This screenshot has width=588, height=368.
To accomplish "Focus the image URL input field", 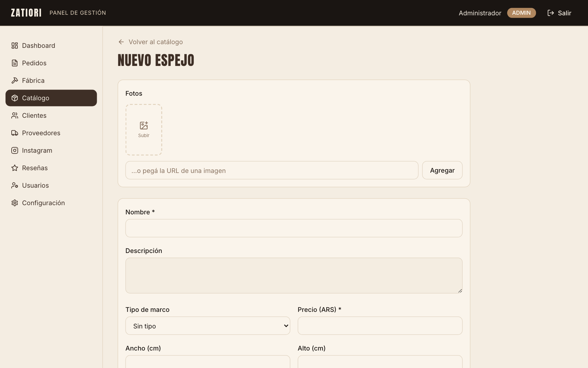I will 272,170.
